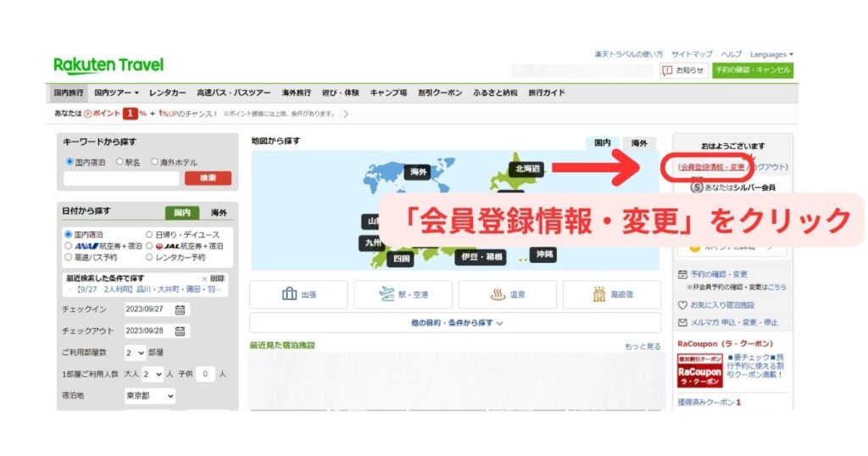Expand 他の目的・条件から探す
Image resolution: width=868 pixels, height=456 pixels.
(x=455, y=323)
